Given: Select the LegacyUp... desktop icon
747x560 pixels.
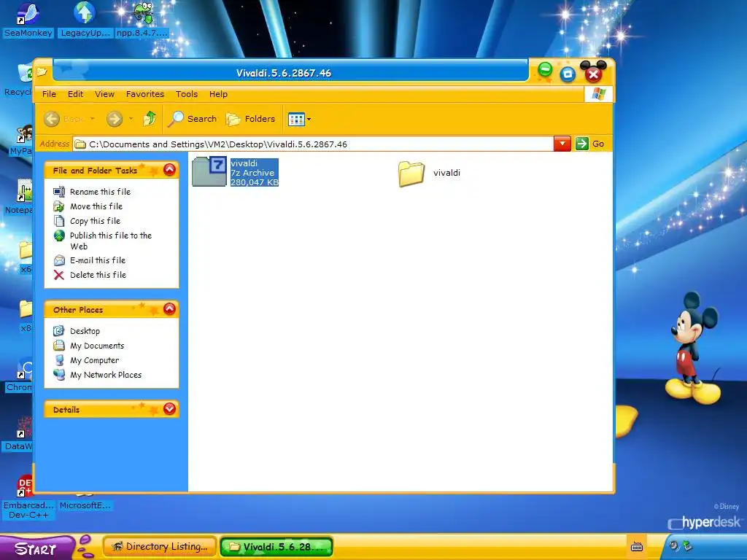Looking at the screenshot, I should point(85,20).
